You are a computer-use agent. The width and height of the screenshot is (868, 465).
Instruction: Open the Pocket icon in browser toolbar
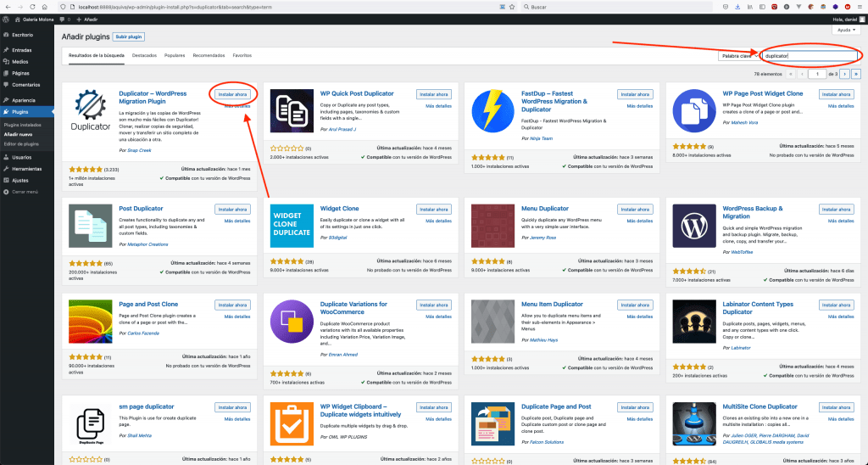tap(726, 7)
